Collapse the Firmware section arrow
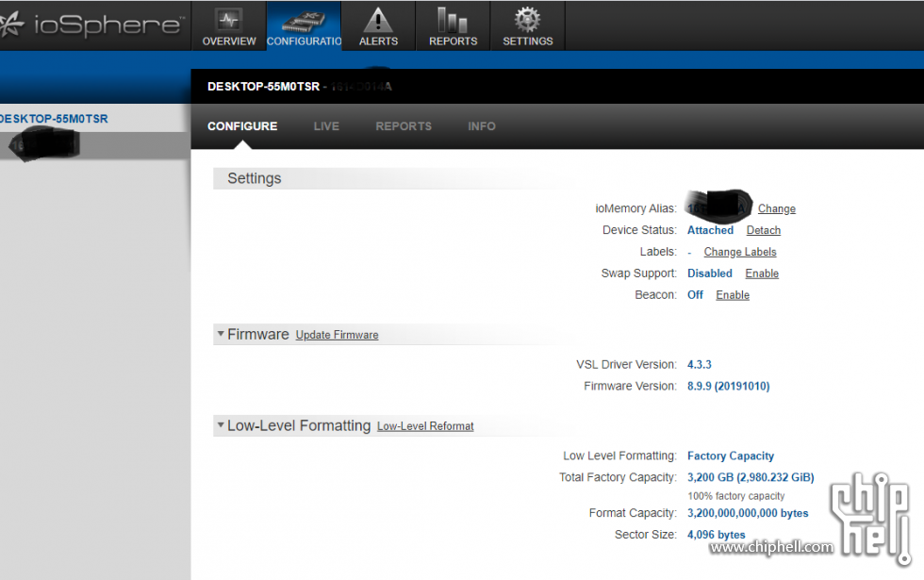This screenshot has width=924, height=580. click(x=221, y=334)
